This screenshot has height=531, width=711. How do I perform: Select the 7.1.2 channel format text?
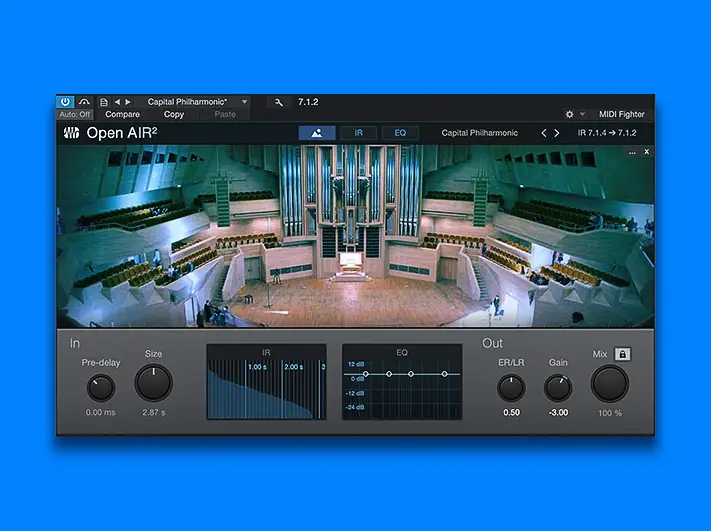(308, 102)
